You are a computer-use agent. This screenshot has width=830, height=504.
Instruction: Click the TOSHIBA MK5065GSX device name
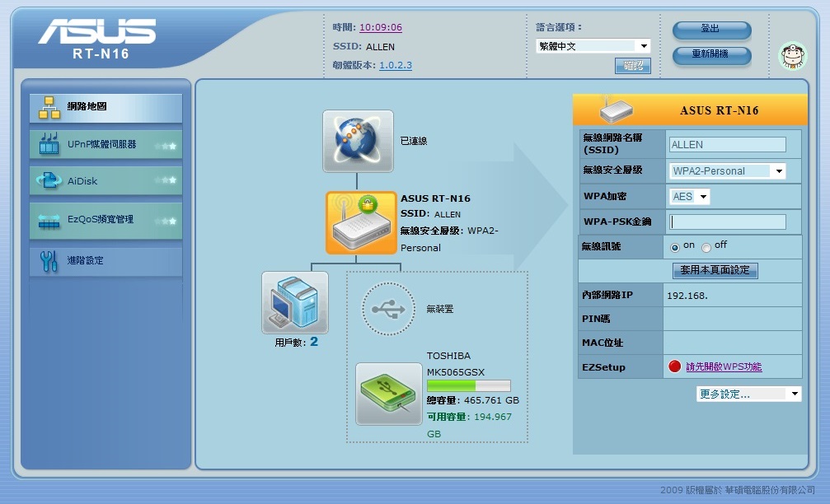456,364
